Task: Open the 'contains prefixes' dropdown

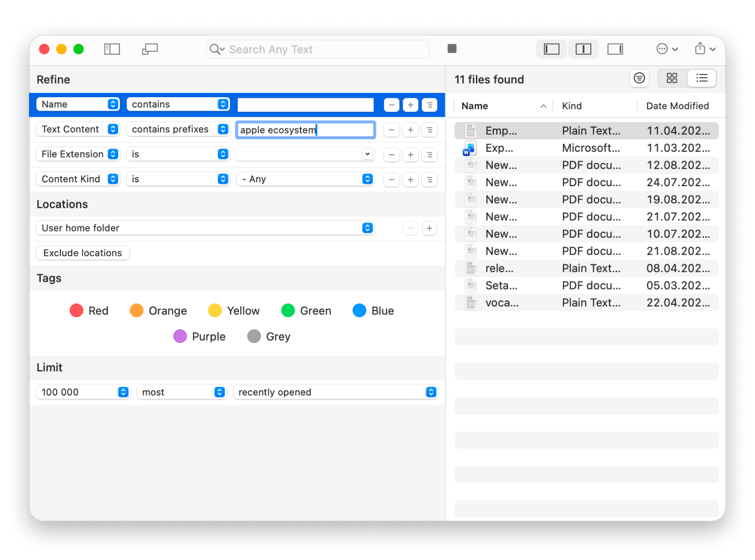Action: coord(178,129)
